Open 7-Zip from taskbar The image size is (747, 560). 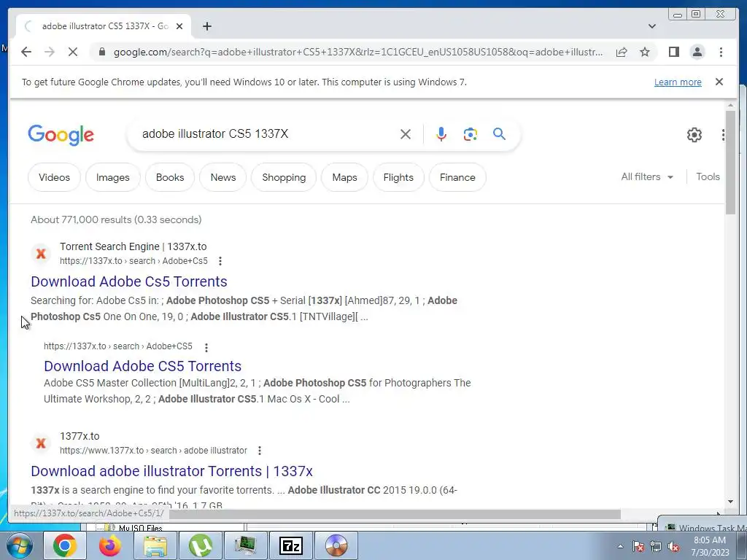291,545
